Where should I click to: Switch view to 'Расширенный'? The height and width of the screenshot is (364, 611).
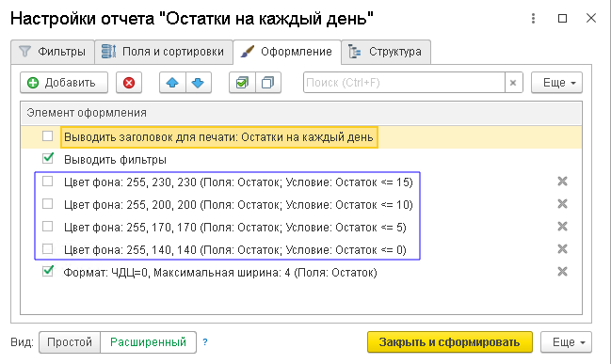coord(148,342)
